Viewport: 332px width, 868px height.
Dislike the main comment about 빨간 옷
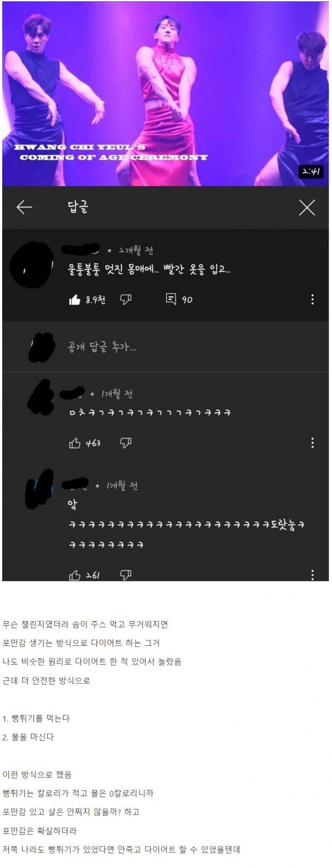[126, 299]
